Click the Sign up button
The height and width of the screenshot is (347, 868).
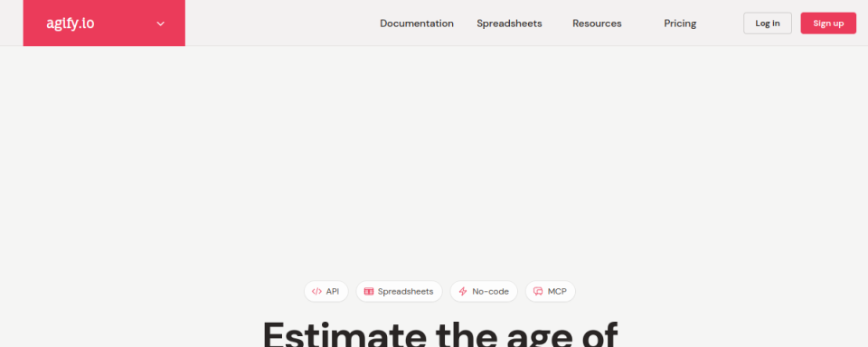828,23
